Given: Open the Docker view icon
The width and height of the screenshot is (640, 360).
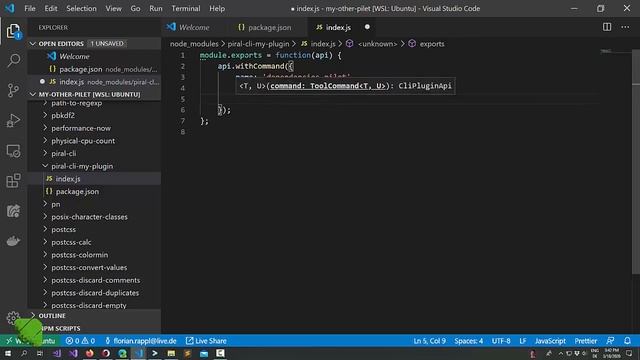Looking at the screenshot, I should [x=13, y=241].
